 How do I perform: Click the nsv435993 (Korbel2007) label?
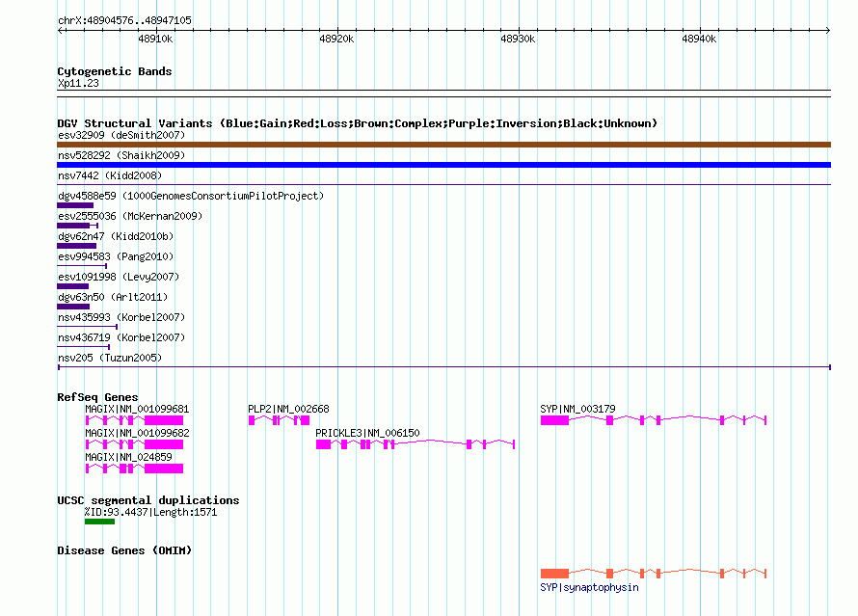pyautogui.click(x=121, y=317)
